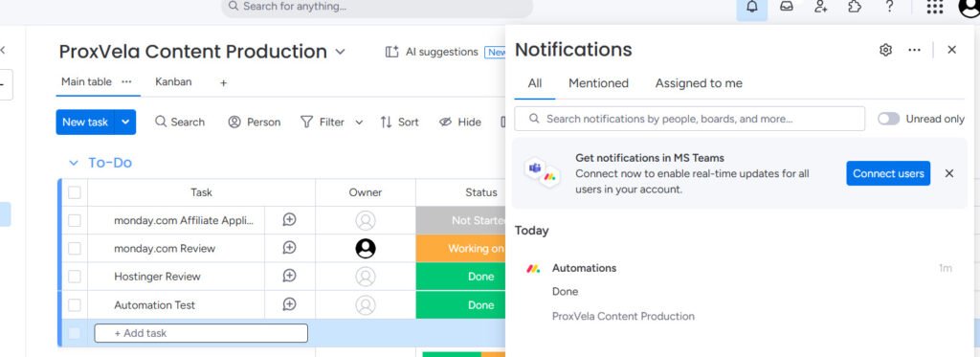Click AI suggestions button
This screenshot has width=980, height=357.
(432, 52)
